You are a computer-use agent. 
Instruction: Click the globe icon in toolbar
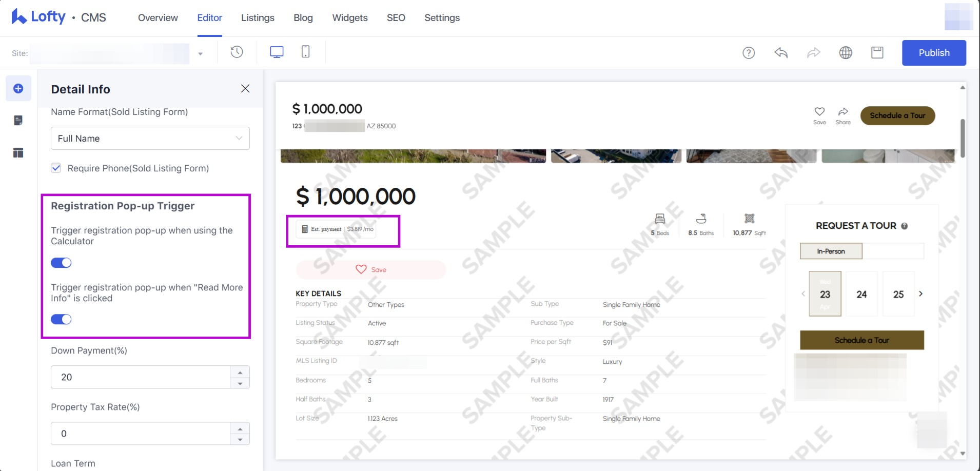click(x=846, y=53)
